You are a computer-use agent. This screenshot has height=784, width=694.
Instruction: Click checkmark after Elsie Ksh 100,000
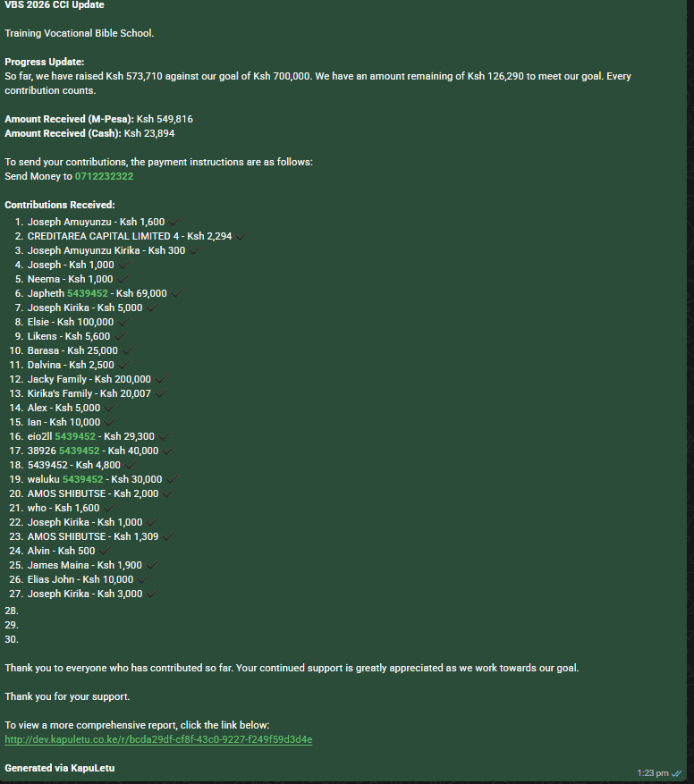[123, 322]
